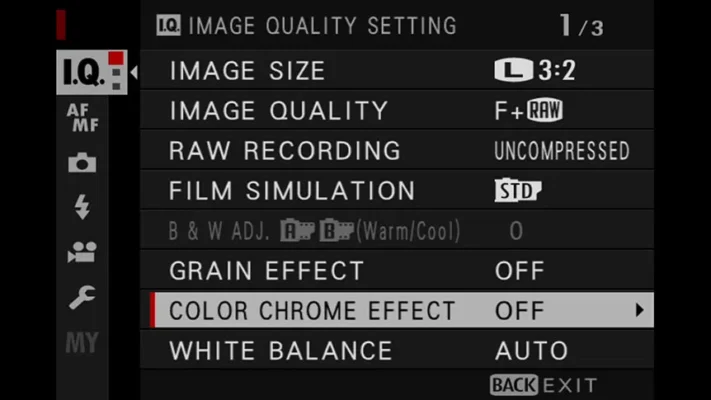Open the F+RAW image quality options
This screenshot has width=711, height=400.
[521, 111]
